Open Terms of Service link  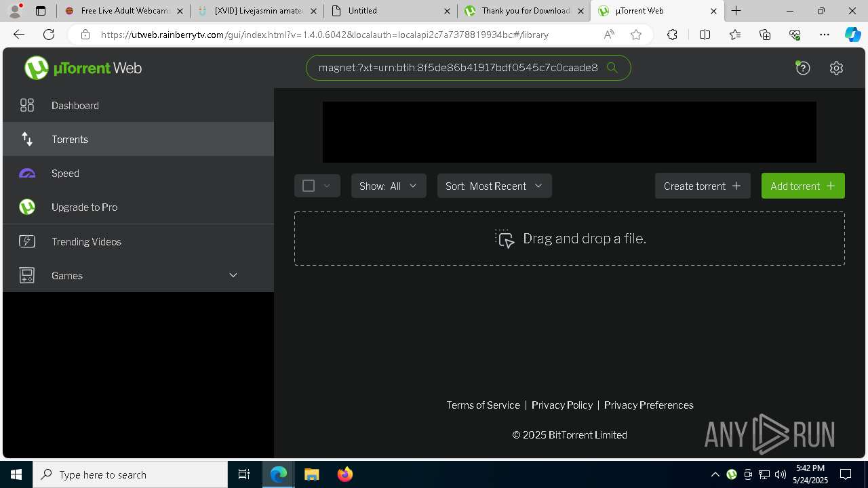click(483, 405)
